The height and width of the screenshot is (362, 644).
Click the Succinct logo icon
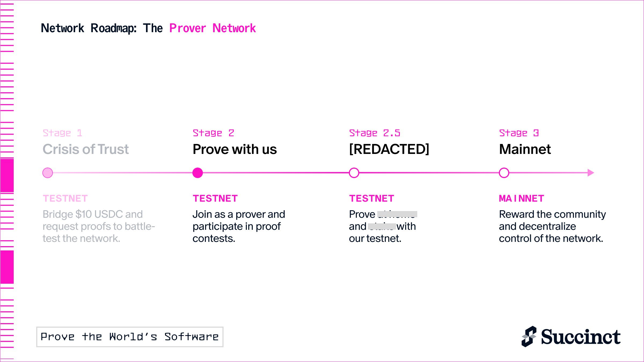529,337
